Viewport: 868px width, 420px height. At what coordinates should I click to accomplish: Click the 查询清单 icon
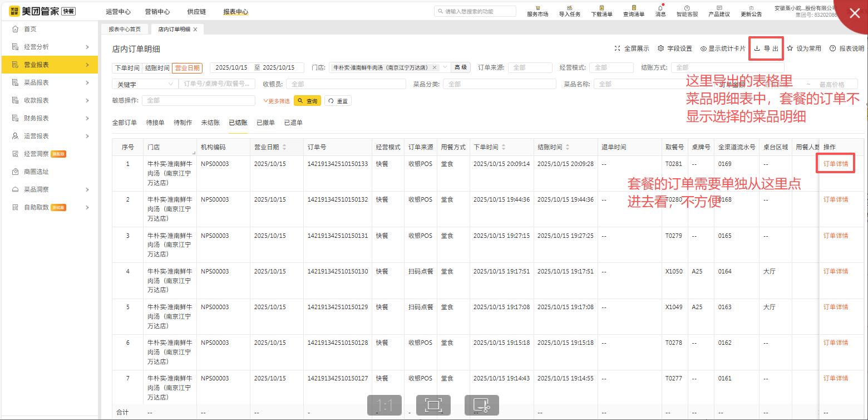click(x=634, y=12)
